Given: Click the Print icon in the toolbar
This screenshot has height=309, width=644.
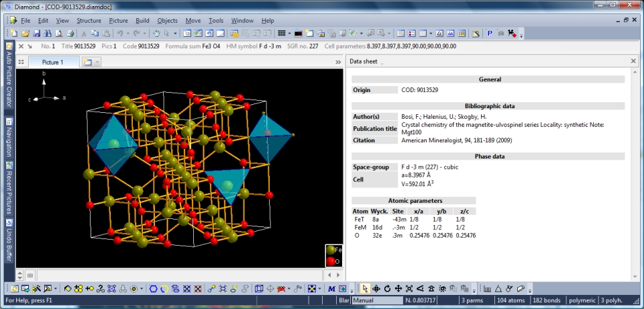Looking at the screenshot, I should coord(70,33).
